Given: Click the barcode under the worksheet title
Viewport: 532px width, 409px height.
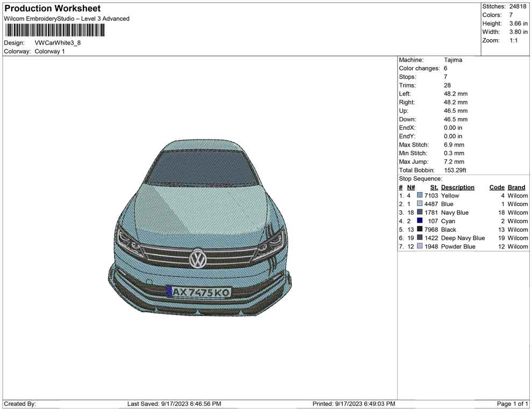Looking at the screenshot, I should pyautogui.click(x=55, y=31).
